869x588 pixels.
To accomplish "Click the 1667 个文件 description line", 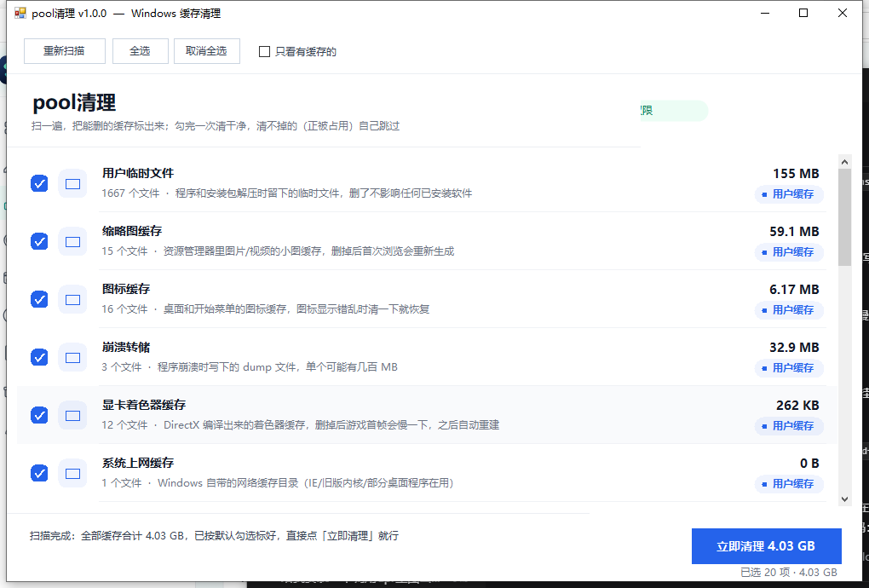I will tap(287, 193).
